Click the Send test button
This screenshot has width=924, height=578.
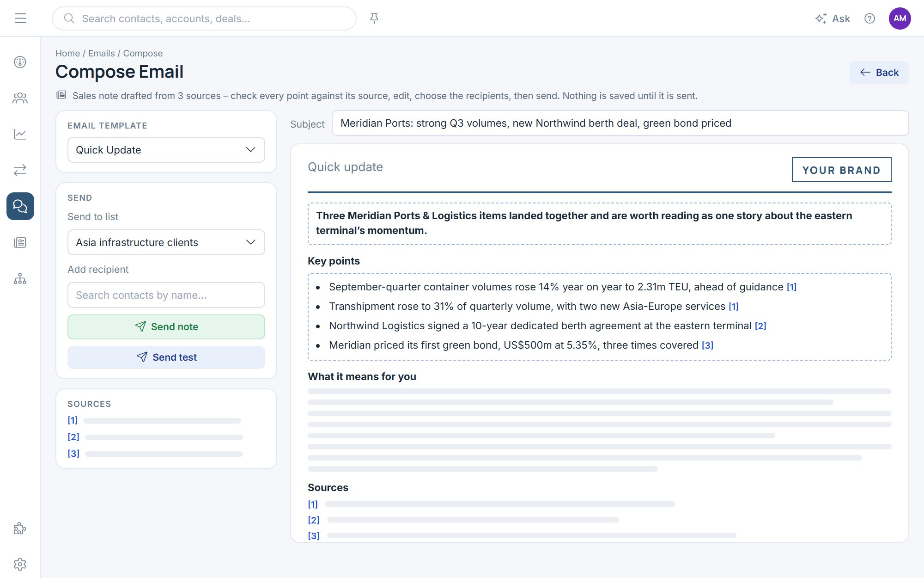pyautogui.click(x=166, y=357)
